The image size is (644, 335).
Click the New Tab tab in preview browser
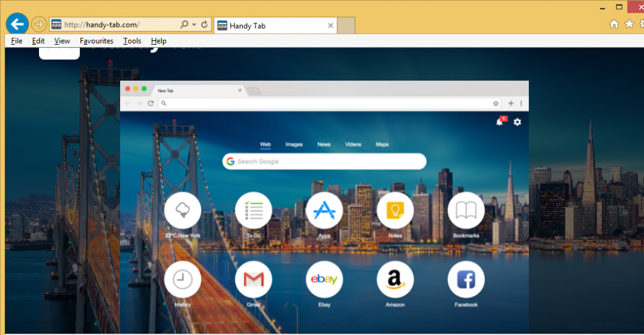(x=198, y=91)
